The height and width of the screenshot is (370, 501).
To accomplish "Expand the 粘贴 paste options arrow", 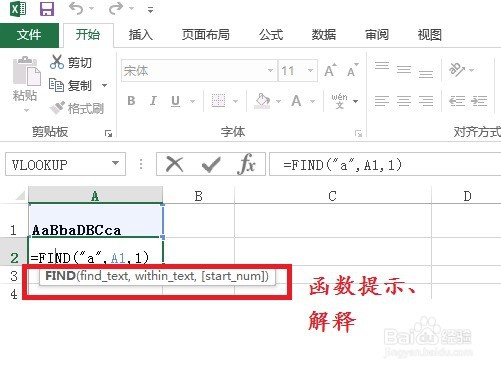I will coord(26,110).
